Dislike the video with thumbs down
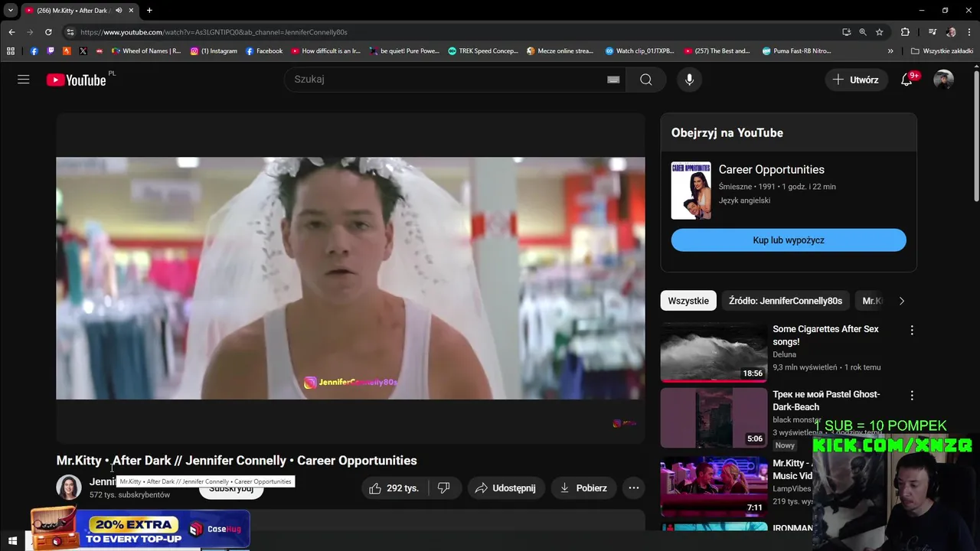The height and width of the screenshot is (551, 980). tap(444, 488)
